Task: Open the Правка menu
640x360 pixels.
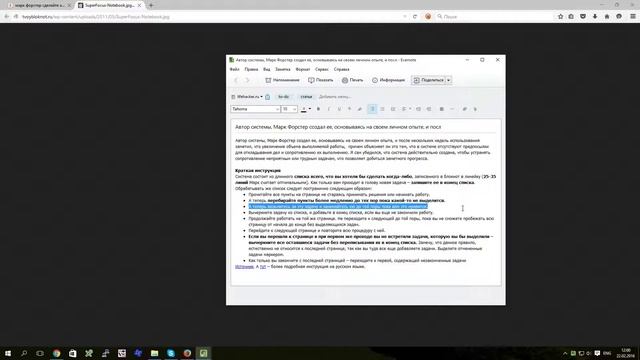Action: (x=251, y=69)
